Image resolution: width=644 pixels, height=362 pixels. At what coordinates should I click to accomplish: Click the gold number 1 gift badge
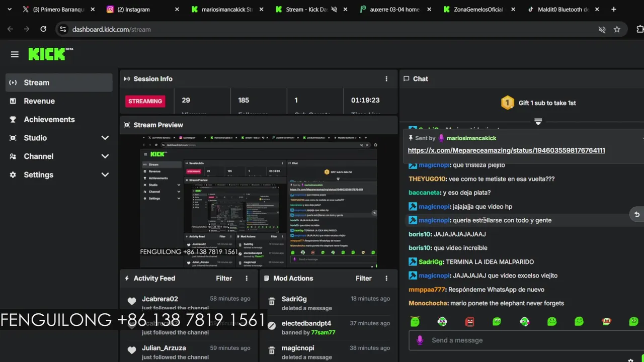point(507,103)
